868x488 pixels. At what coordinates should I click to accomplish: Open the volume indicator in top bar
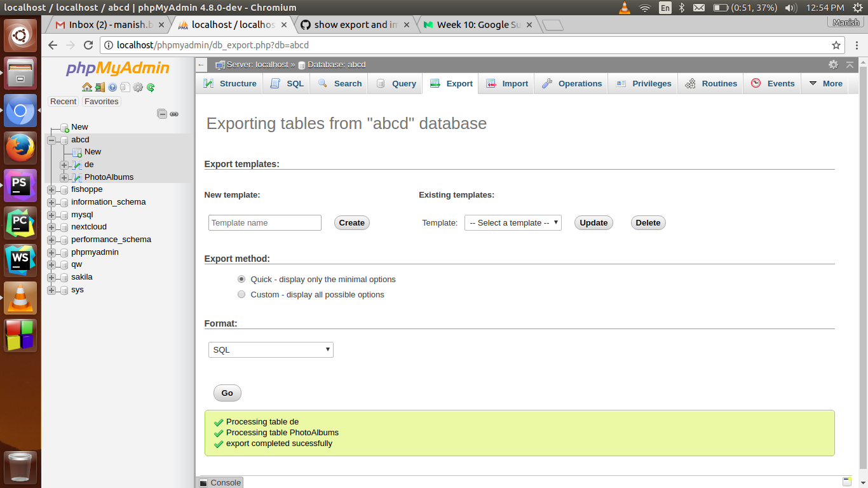click(x=791, y=8)
